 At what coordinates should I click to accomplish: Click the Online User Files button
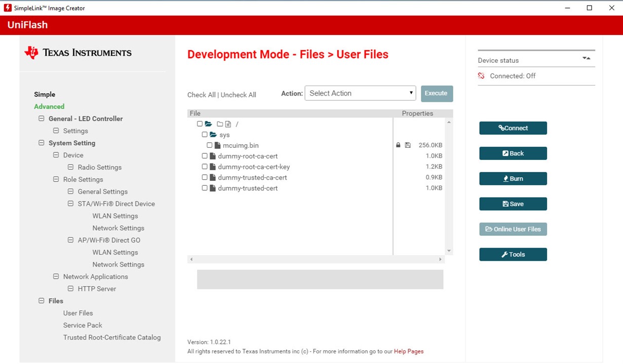click(513, 229)
